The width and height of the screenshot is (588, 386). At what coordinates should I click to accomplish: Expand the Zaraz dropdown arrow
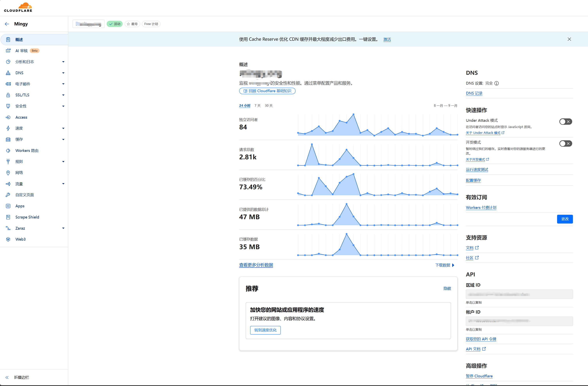pyautogui.click(x=63, y=228)
